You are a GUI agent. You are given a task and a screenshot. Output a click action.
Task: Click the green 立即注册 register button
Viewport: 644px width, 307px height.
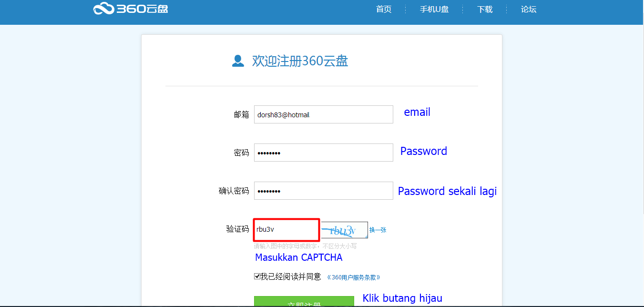(304, 301)
